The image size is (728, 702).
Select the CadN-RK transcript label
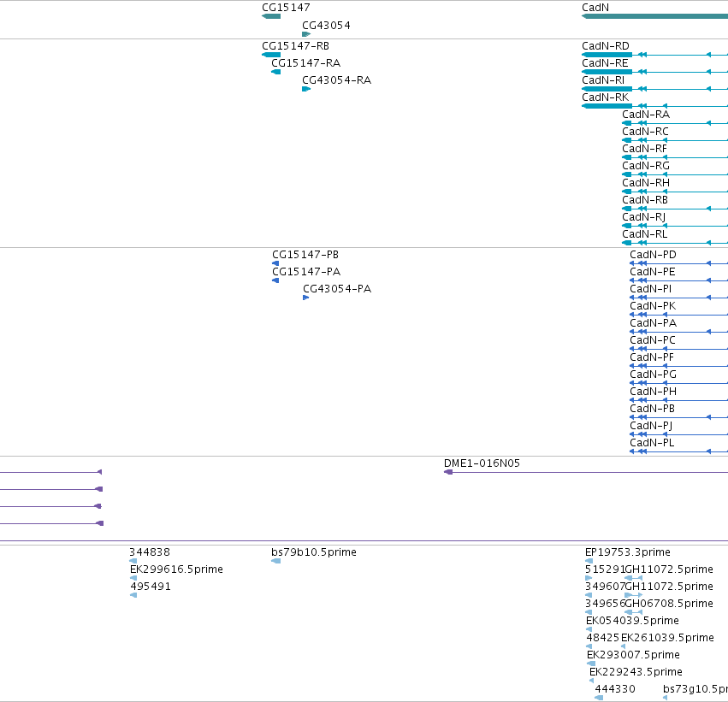point(606,97)
